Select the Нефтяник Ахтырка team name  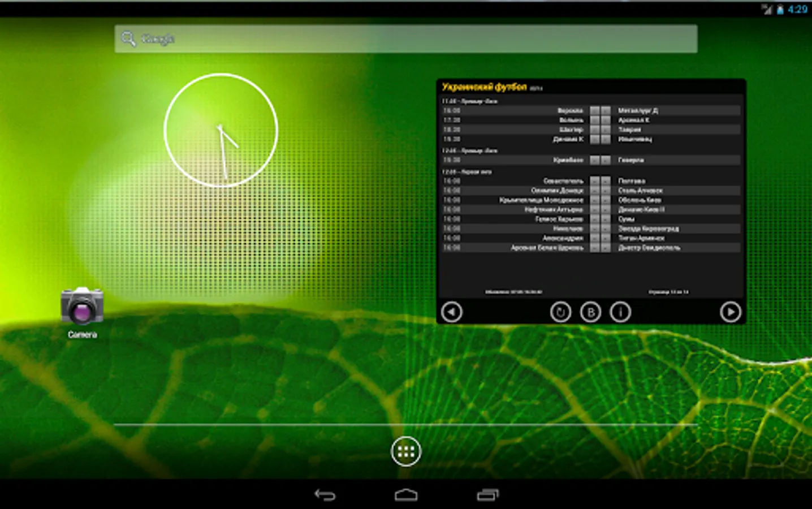[554, 209]
